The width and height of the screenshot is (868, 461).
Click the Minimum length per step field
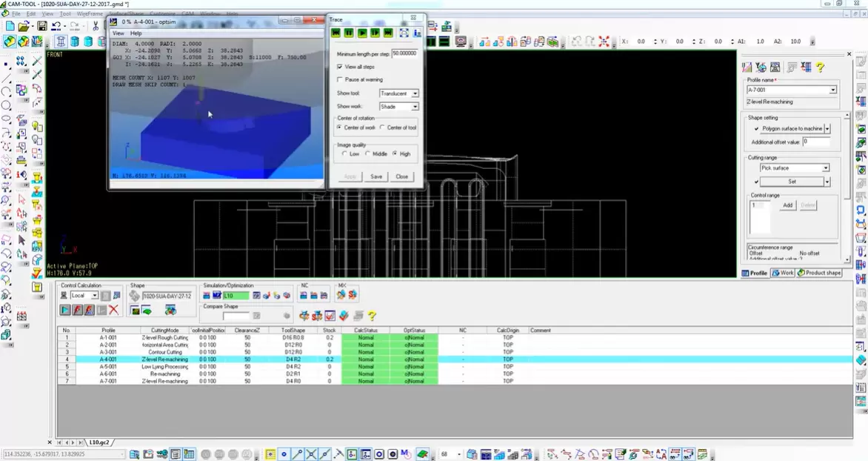coord(404,53)
